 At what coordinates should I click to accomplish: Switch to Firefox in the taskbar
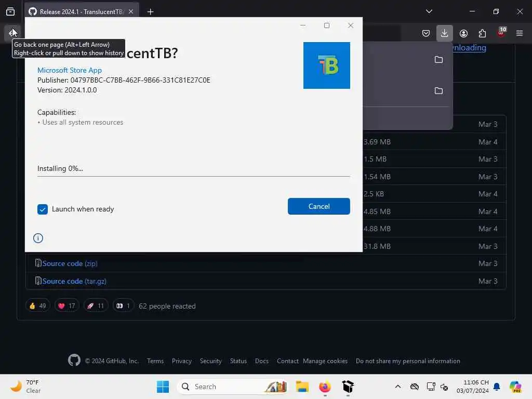click(325, 387)
